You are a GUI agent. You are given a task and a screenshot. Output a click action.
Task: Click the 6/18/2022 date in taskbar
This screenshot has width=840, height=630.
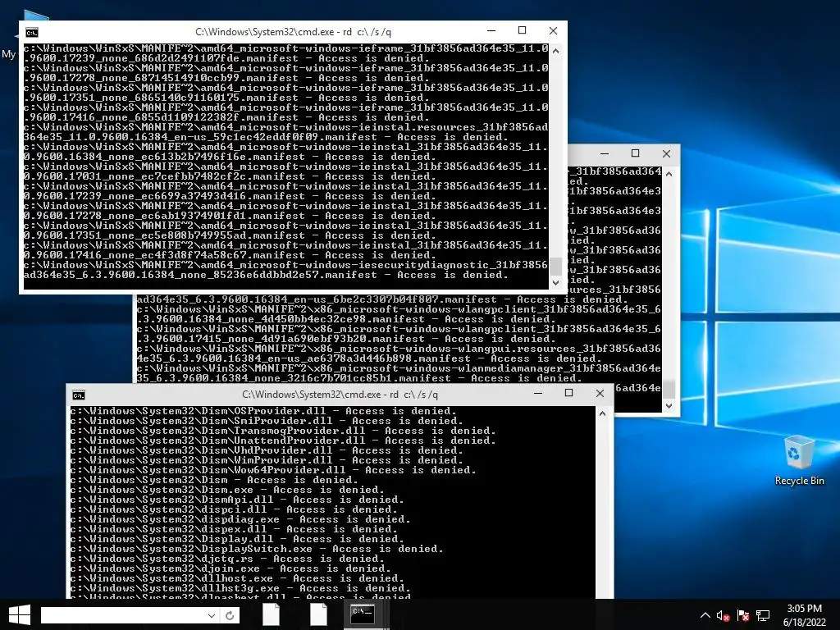(x=804, y=623)
